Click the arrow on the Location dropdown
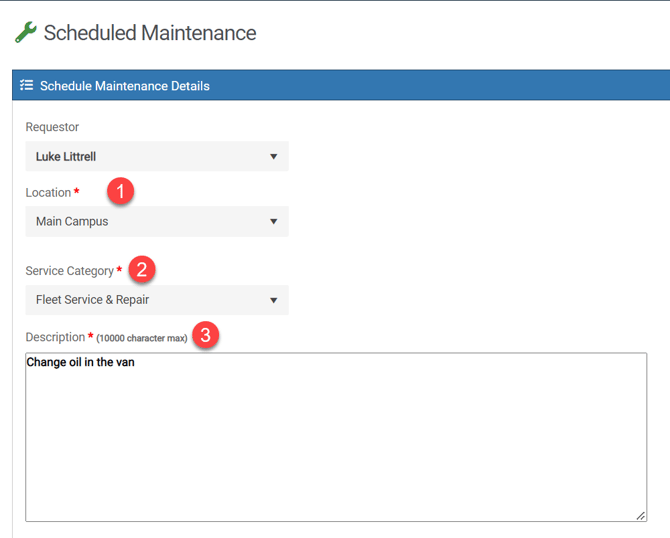Viewport: 670px width, 538px height. 274,222
